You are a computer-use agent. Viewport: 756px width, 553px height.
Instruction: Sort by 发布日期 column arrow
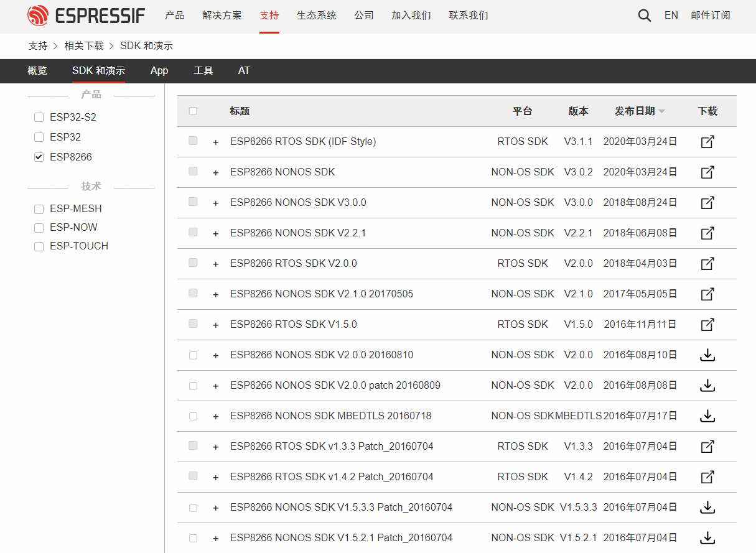(661, 111)
